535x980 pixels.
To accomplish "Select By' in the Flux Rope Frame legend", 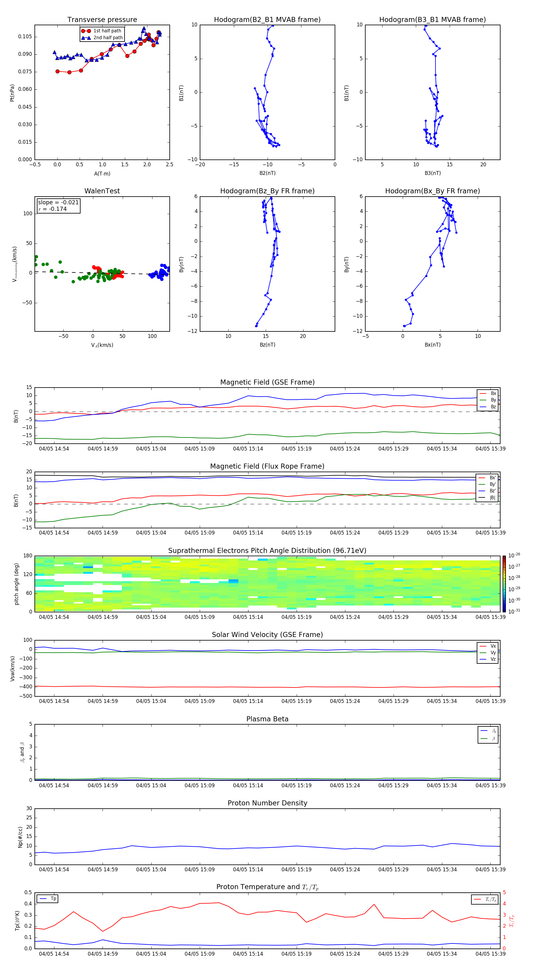I will 487,484.
